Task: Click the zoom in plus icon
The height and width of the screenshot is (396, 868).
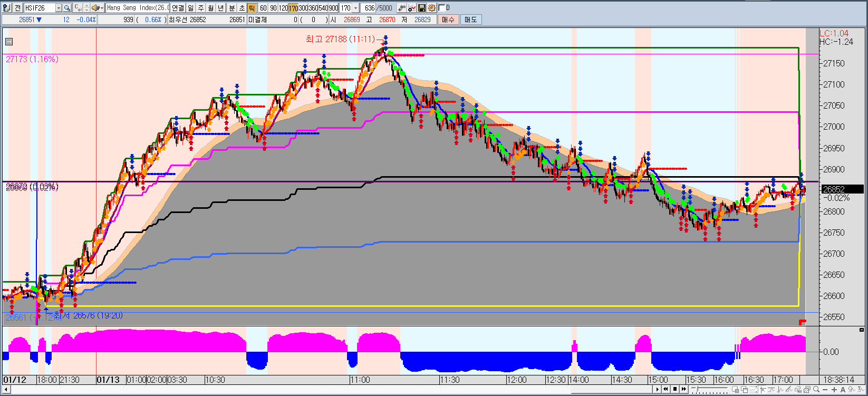Action: [834, 390]
